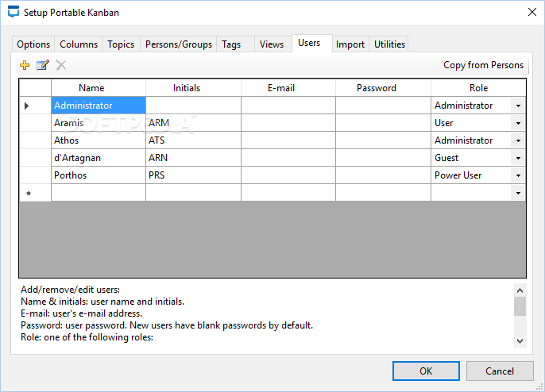Open the Import tab
This screenshot has height=392, width=545.
[350, 44]
